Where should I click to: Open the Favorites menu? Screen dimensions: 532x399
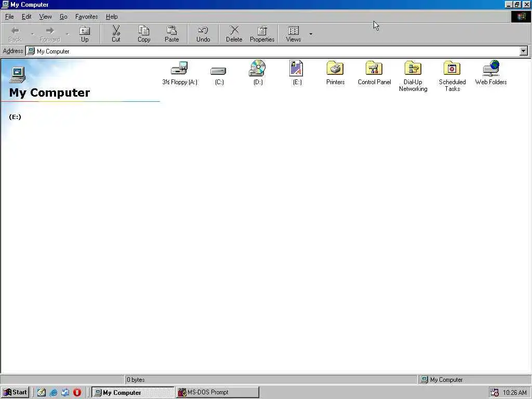tap(87, 17)
